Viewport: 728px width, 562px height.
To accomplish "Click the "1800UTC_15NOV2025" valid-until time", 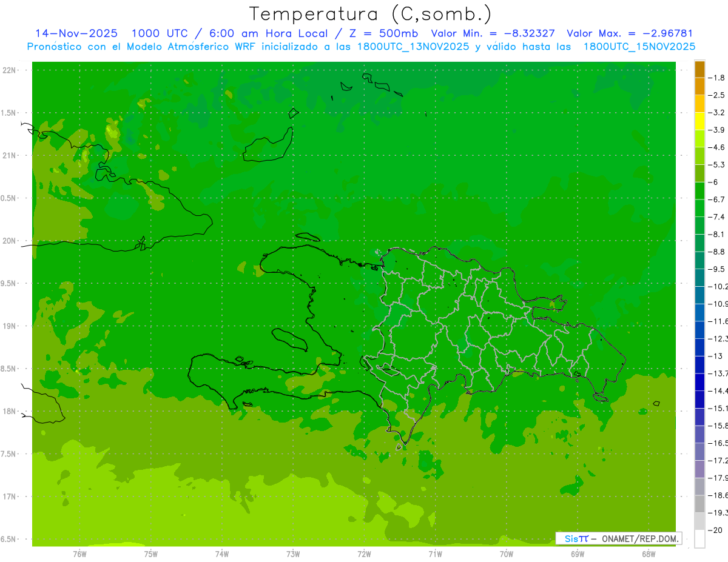I will [639, 47].
